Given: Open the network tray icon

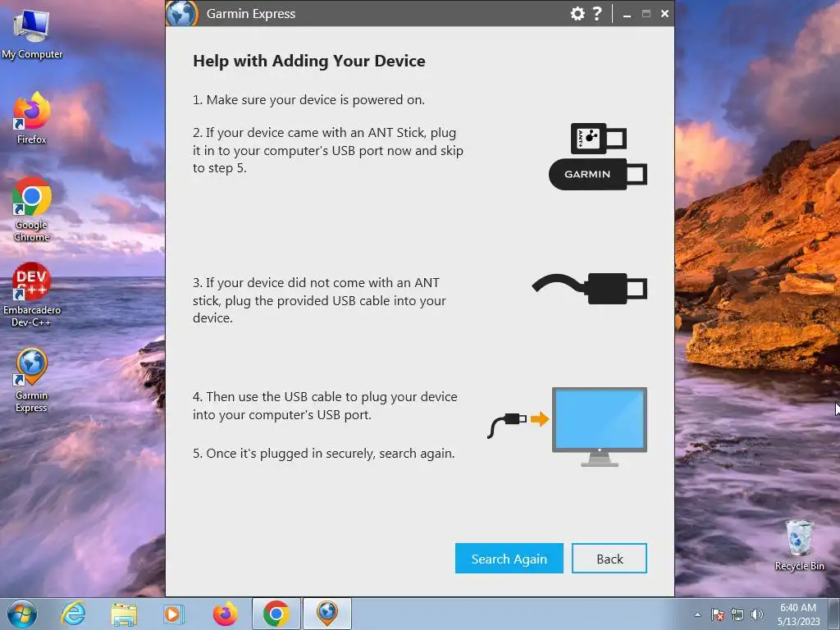Looking at the screenshot, I should click(737, 614).
